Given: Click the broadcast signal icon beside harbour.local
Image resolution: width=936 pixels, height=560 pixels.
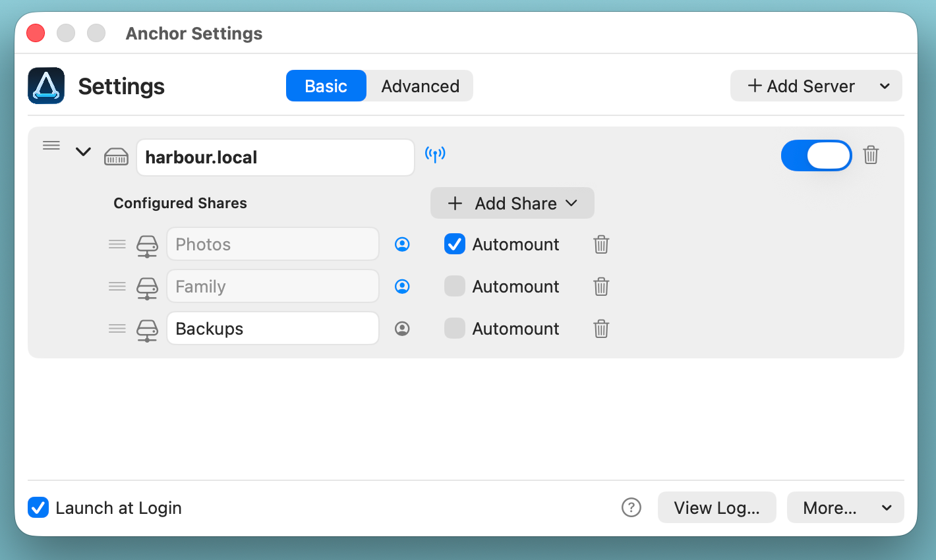Looking at the screenshot, I should point(435,154).
